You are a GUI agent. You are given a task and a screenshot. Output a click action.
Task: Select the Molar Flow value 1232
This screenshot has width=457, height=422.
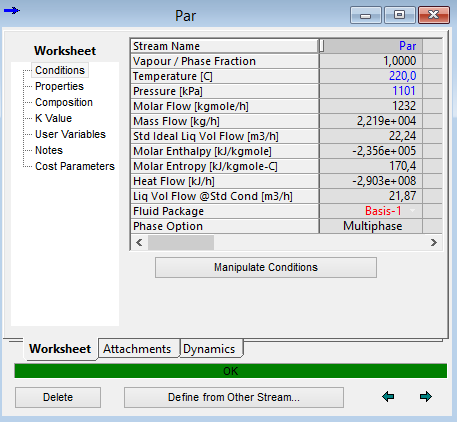pyautogui.click(x=371, y=106)
